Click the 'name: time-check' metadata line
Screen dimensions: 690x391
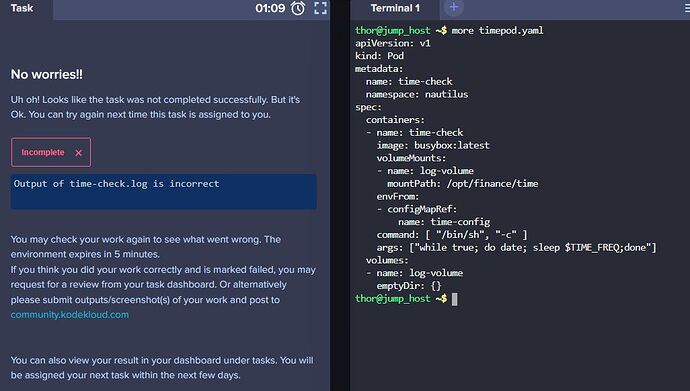[x=409, y=81]
